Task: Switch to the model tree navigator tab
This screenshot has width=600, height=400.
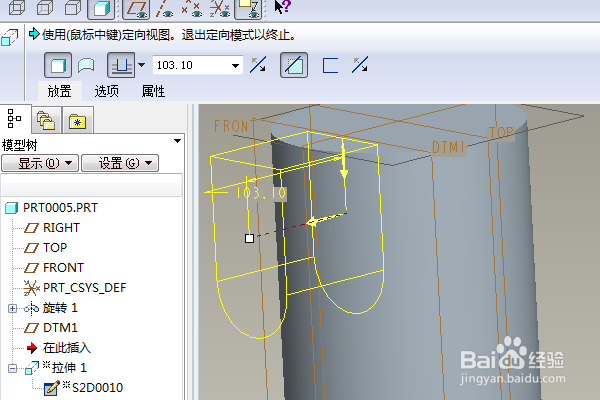Action: pyautogui.click(x=15, y=119)
